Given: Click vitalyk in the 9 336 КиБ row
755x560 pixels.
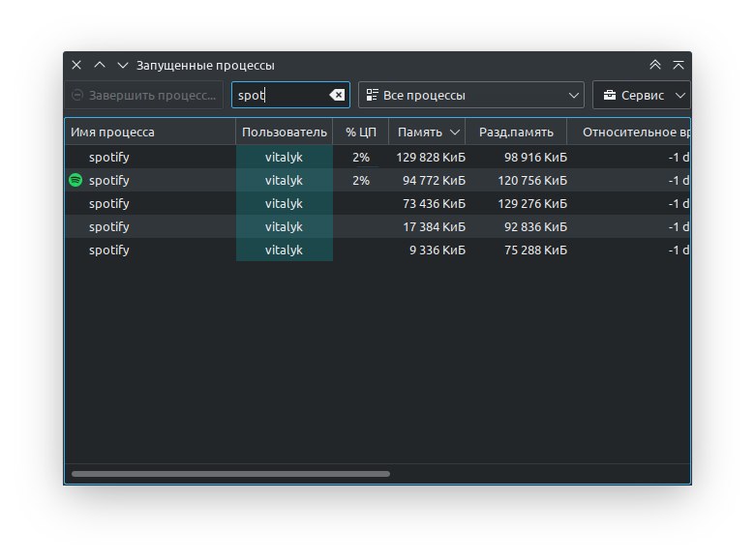Looking at the screenshot, I should (x=284, y=251).
